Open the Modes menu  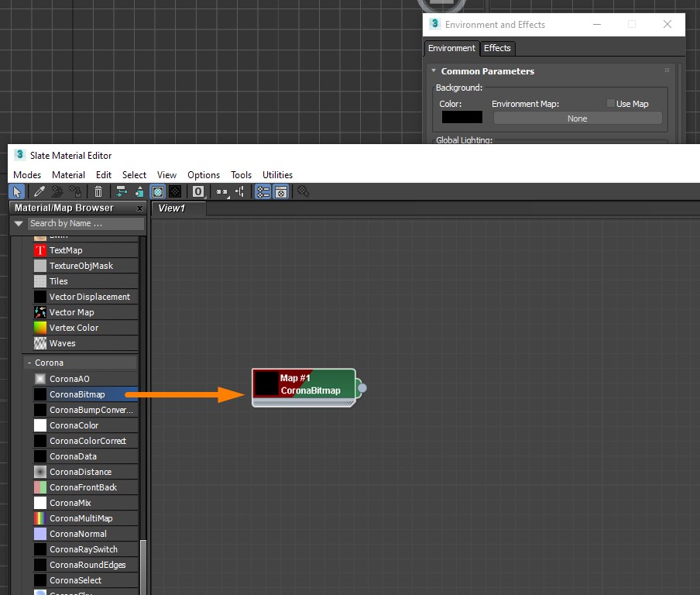click(x=27, y=175)
